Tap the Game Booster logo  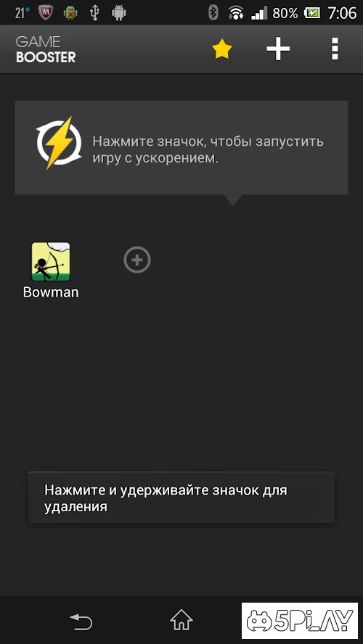pos(46,50)
